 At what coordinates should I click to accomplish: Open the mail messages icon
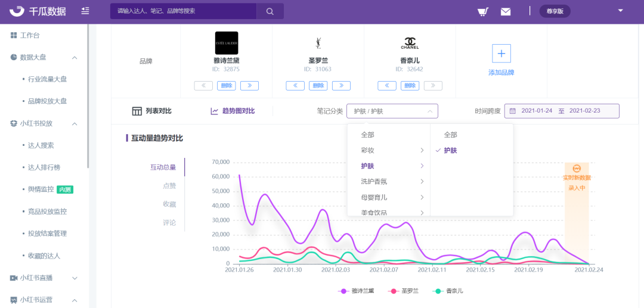click(506, 11)
